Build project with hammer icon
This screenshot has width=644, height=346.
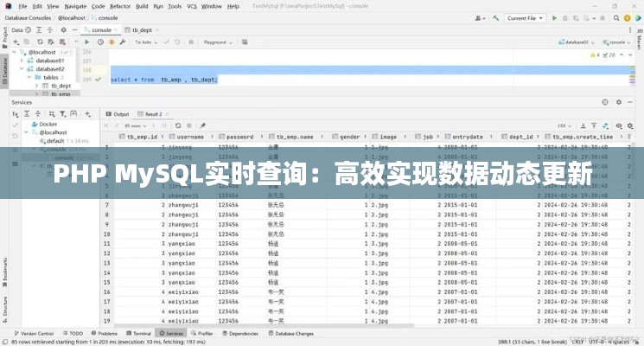(x=496, y=18)
